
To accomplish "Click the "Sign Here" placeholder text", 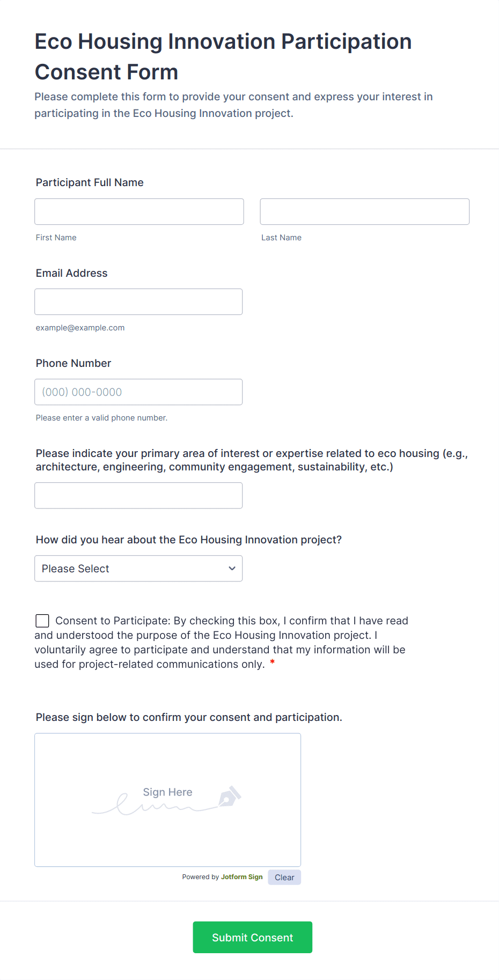I will click(167, 792).
